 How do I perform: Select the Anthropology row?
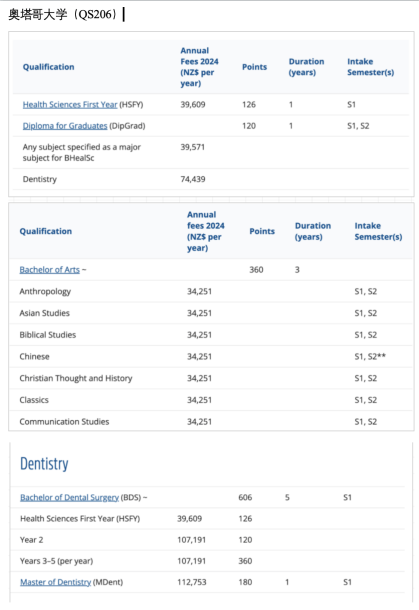coord(211,291)
